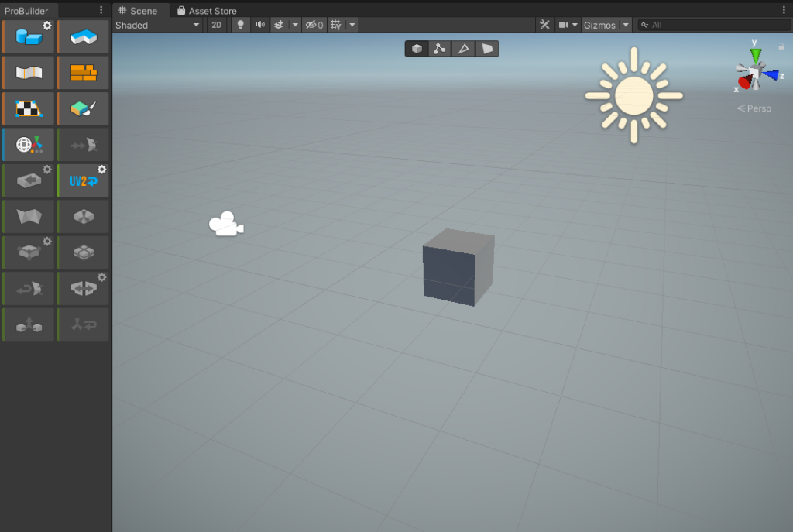
Task: Select ProBuilder edge selection mode
Action: pos(463,49)
